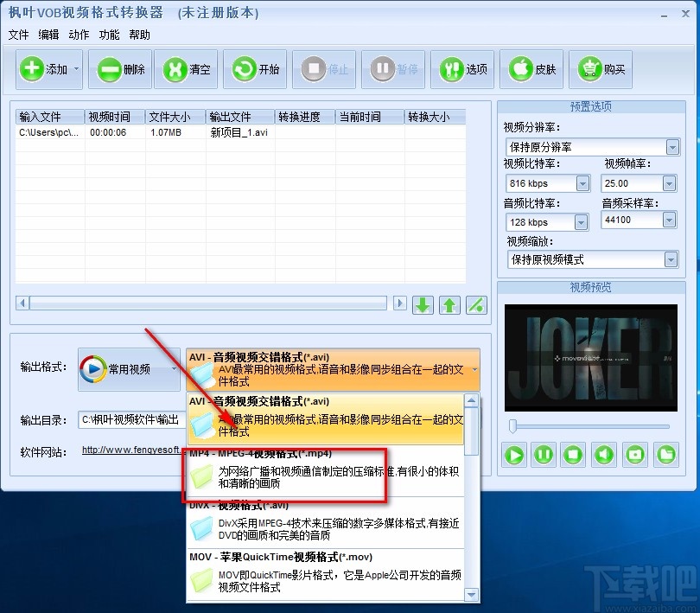Open the fengyesoft website link
Viewport: 700px width, 613px height.
click(x=131, y=450)
